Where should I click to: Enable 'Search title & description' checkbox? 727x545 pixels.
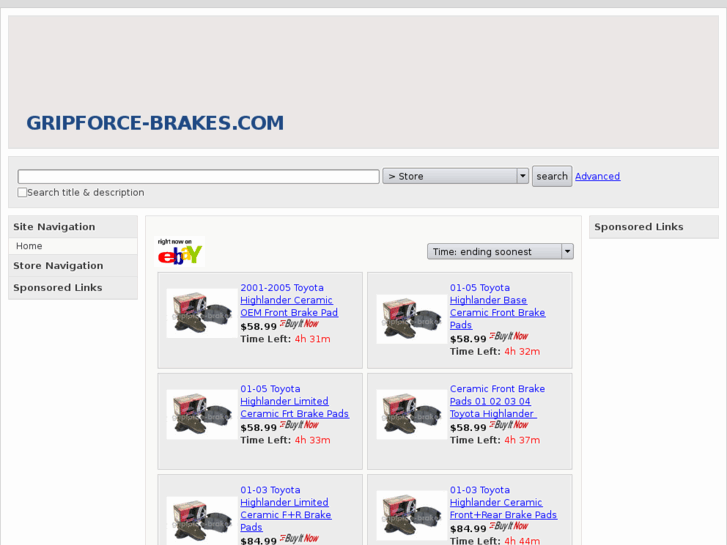22,192
